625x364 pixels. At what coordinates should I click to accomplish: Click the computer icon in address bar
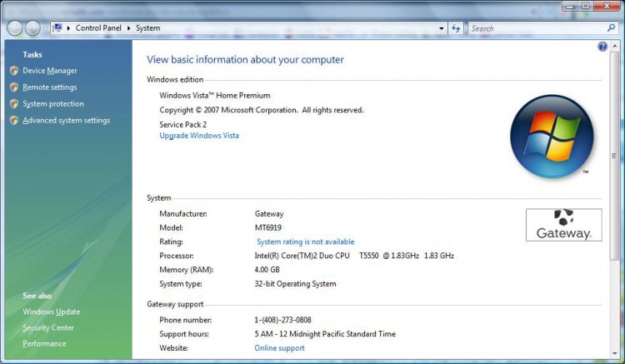pyautogui.click(x=57, y=27)
